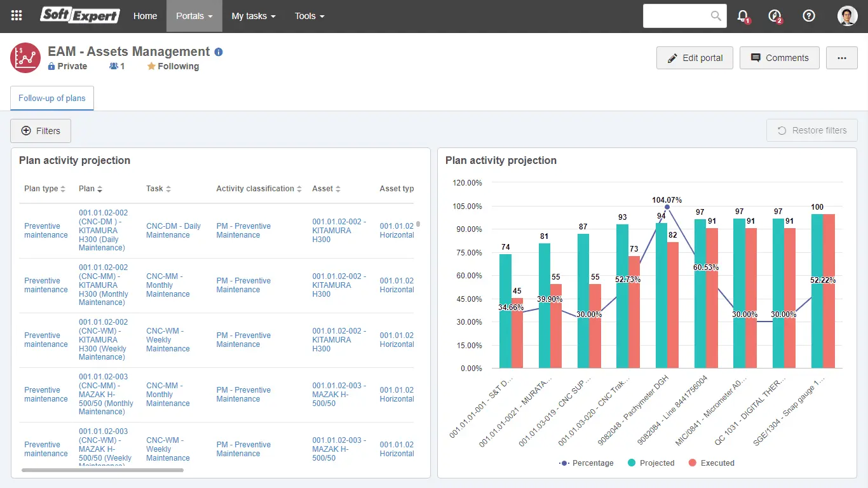Expand the My tasks dropdown menu
Image resolution: width=868 pixels, height=488 pixels.
253,16
